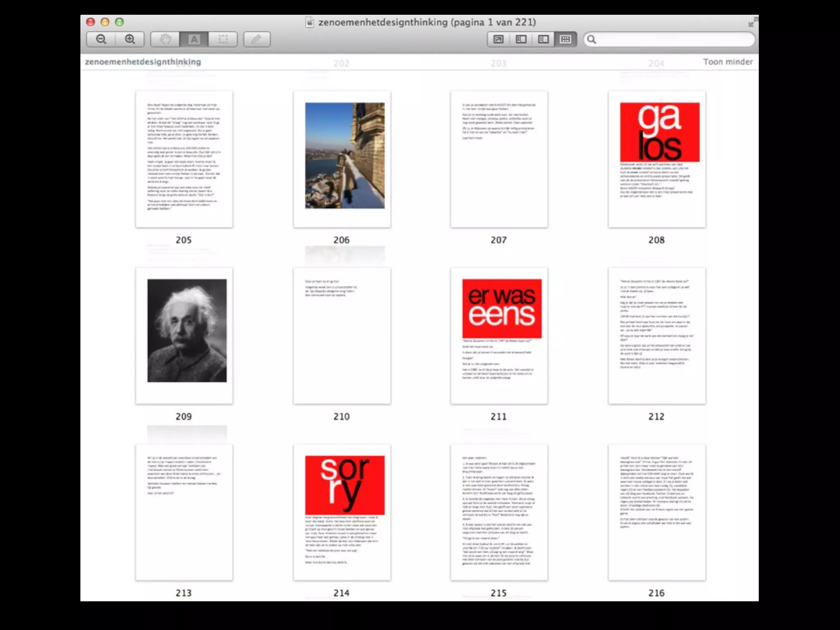Activate the contact sheet view button
The width and height of the screenshot is (840, 630).
(566, 39)
